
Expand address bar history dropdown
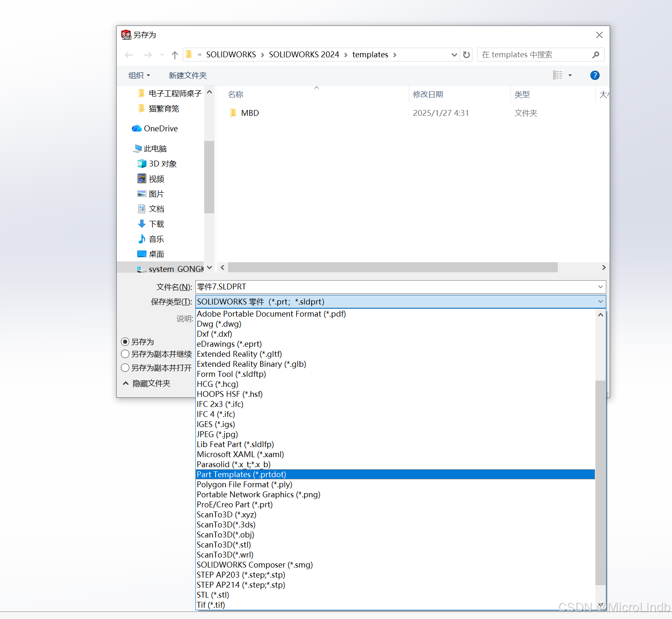tap(454, 55)
